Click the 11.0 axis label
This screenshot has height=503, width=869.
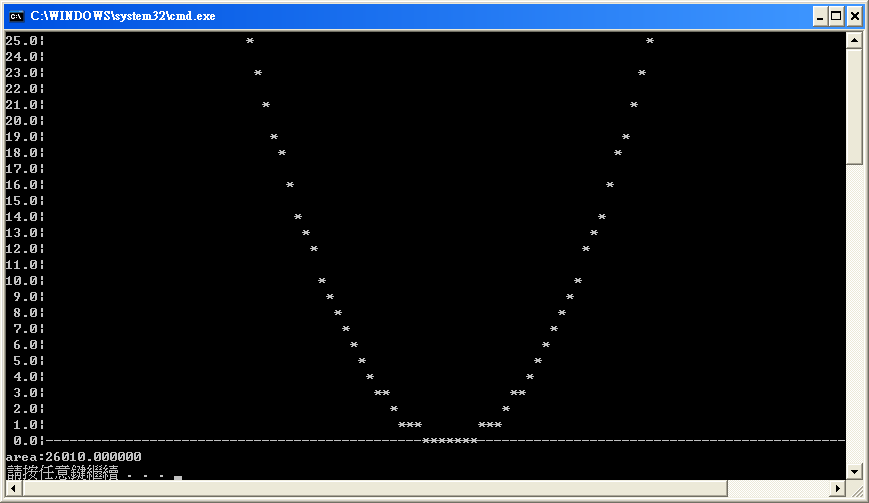(x=22, y=265)
